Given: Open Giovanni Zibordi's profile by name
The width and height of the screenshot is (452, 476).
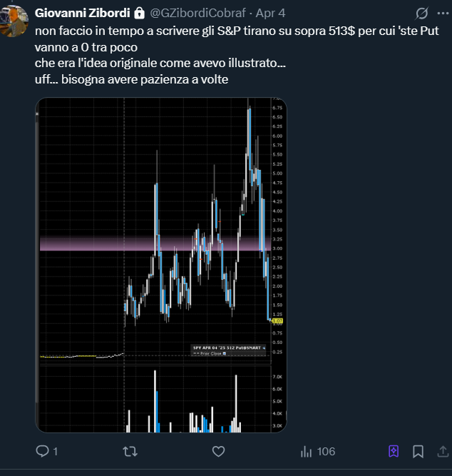Looking at the screenshot, I should [x=83, y=14].
